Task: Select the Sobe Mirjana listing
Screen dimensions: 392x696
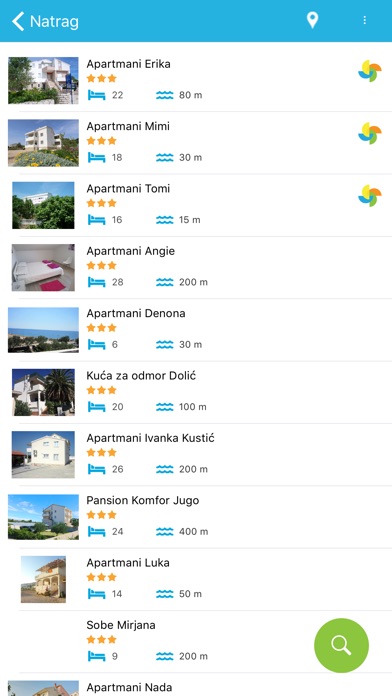Action: point(196,642)
